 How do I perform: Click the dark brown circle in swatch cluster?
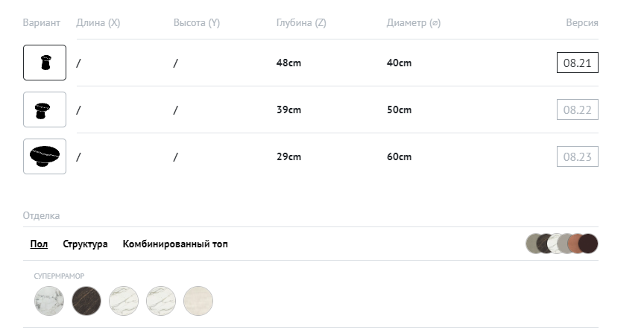589,244
